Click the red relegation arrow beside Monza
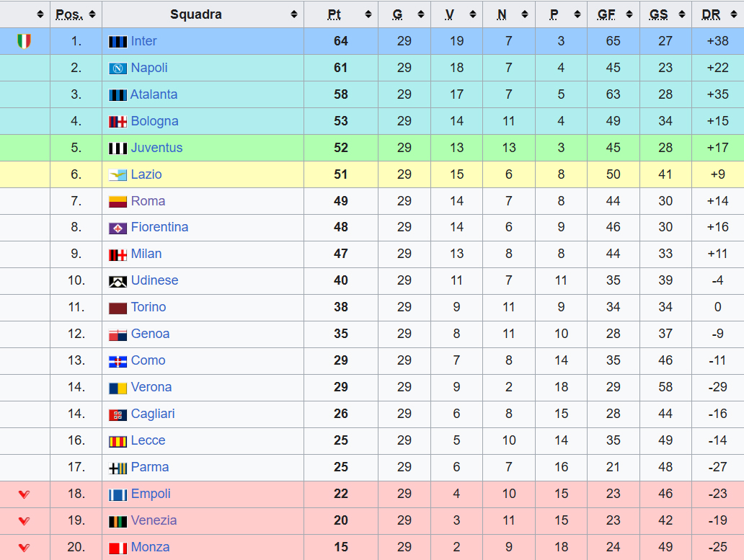Image resolution: width=744 pixels, height=560 pixels. (25, 548)
